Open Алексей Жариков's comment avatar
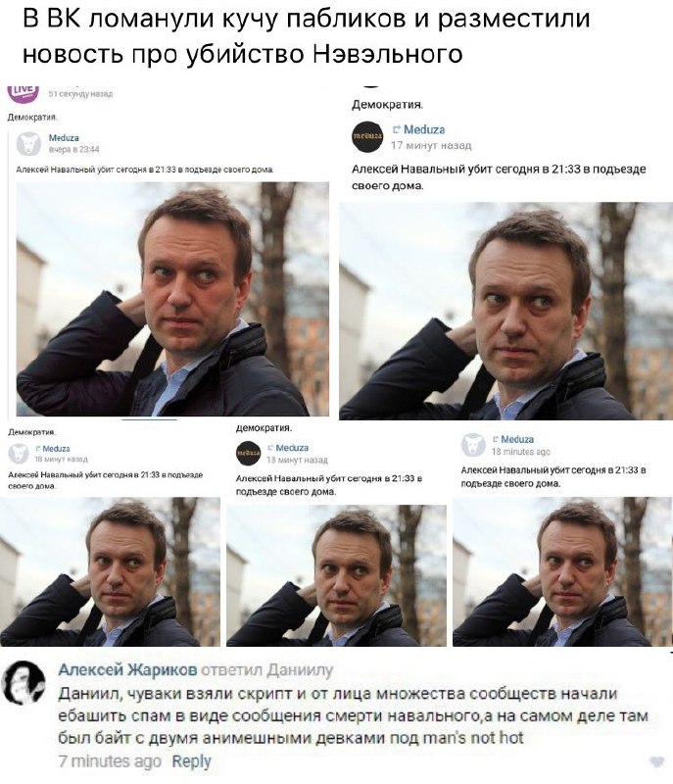 24,682
